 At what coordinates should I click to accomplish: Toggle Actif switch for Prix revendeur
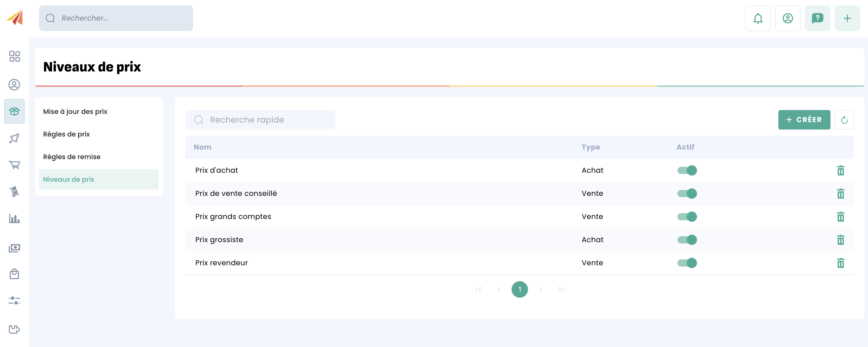(687, 263)
